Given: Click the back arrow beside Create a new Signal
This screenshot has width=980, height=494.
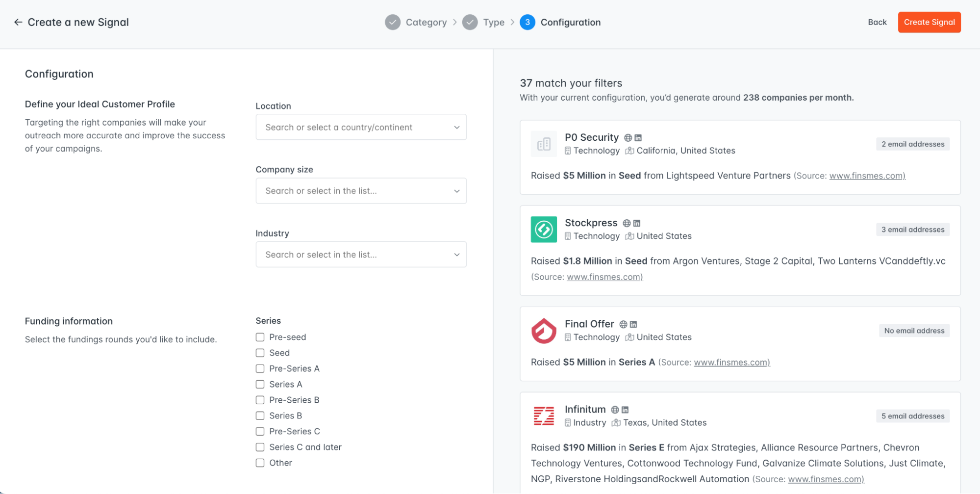Looking at the screenshot, I should point(18,22).
